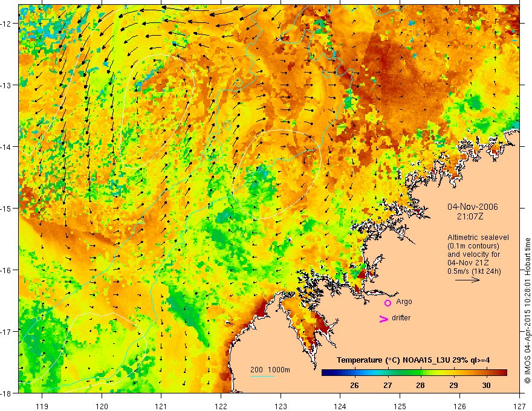Image resolution: width=532 pixels, height=411 pixels.
Task: Click the '120' longitude axis label
Action: pos(102,406)
